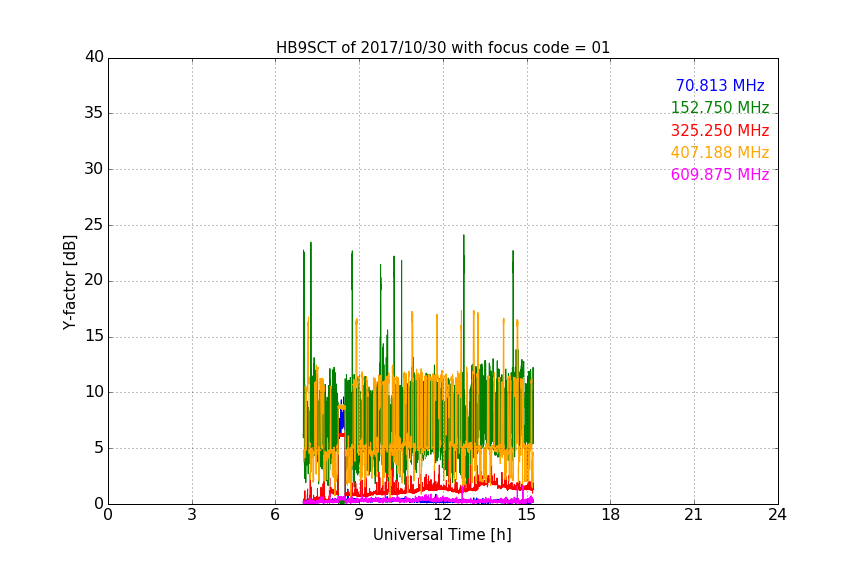Click x-axis tick label 3
The height and width of the screenshot is (576, 864).
(x=192, y=515)
